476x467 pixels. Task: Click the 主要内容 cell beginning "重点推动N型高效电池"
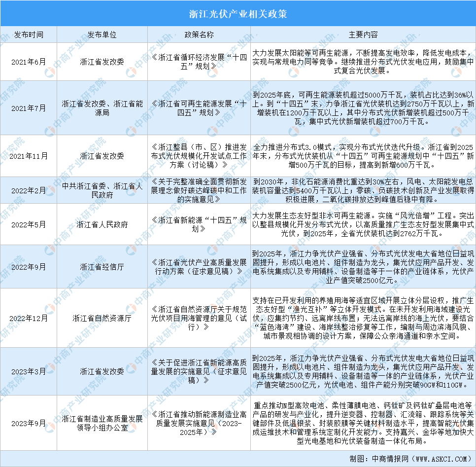[363, 423]
